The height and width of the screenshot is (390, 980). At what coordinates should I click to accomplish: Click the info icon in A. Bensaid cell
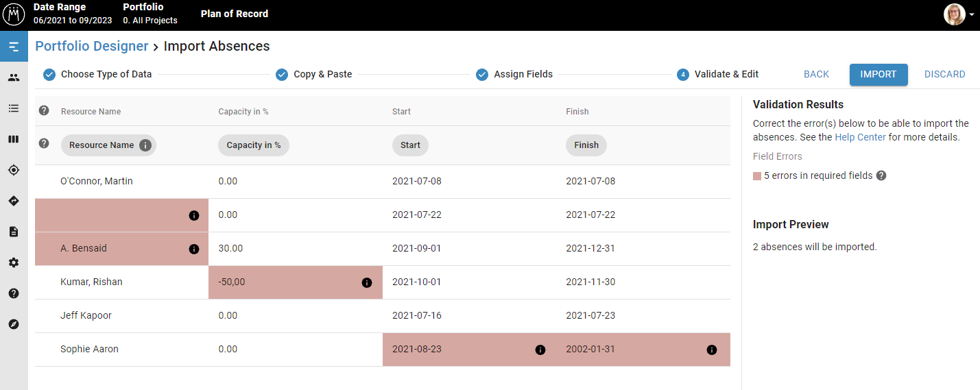pos(193,249)
